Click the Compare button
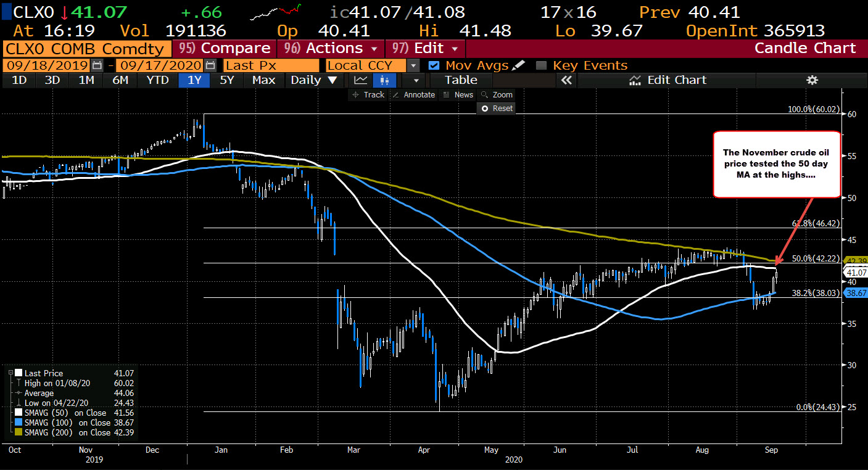Viewport: 868px width, 470px height. [x=225, y=48]
